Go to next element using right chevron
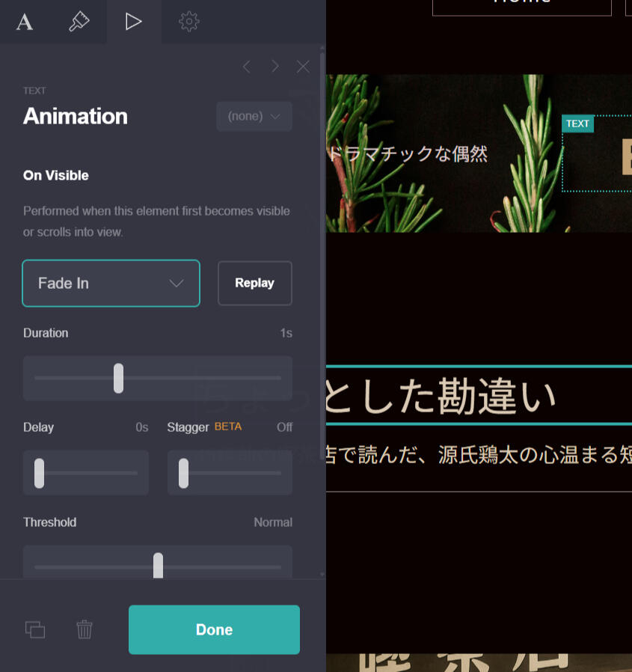The height and width of the screenshot is (672, 632). pyautogui.click(x=275, y=67)
